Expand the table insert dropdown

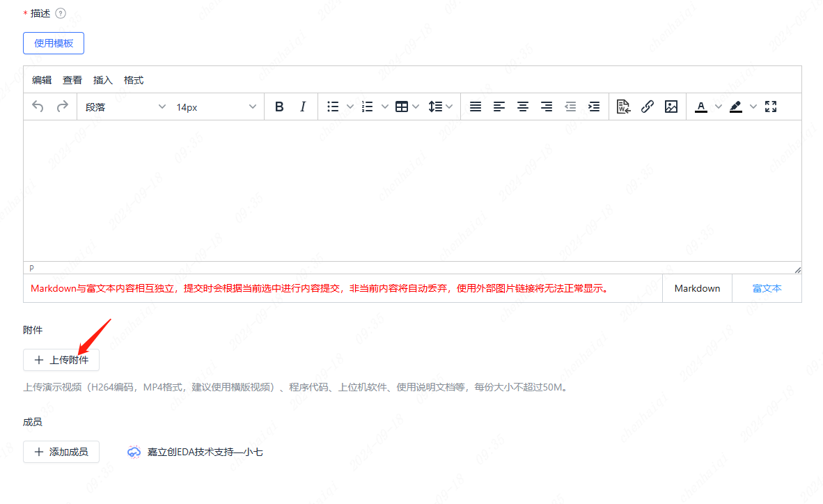coord(416,107)
